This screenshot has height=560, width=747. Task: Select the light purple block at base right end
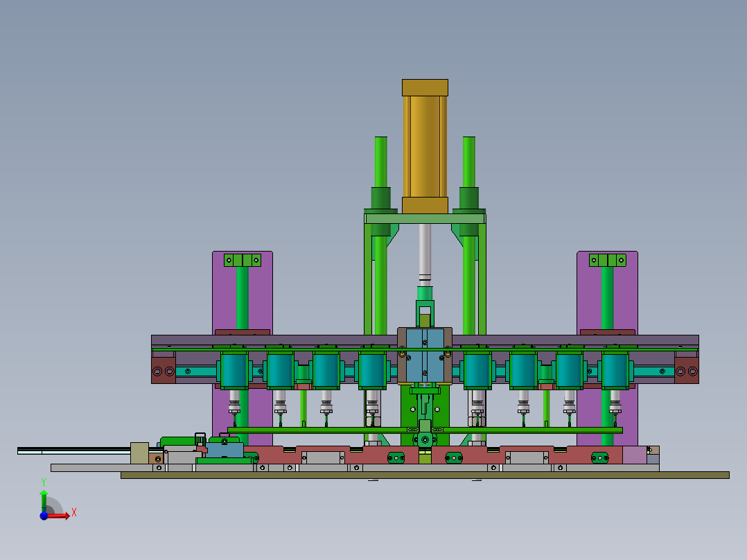(635, 455)
